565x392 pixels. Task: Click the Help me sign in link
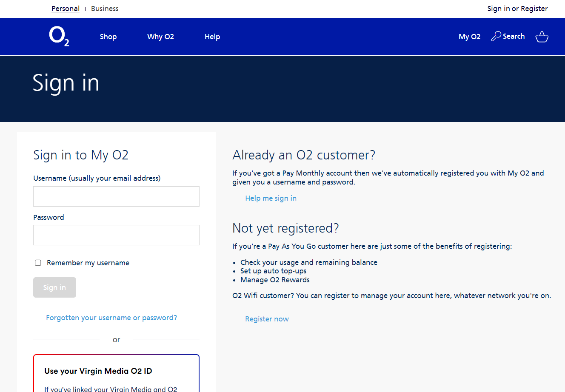(271, 198)
